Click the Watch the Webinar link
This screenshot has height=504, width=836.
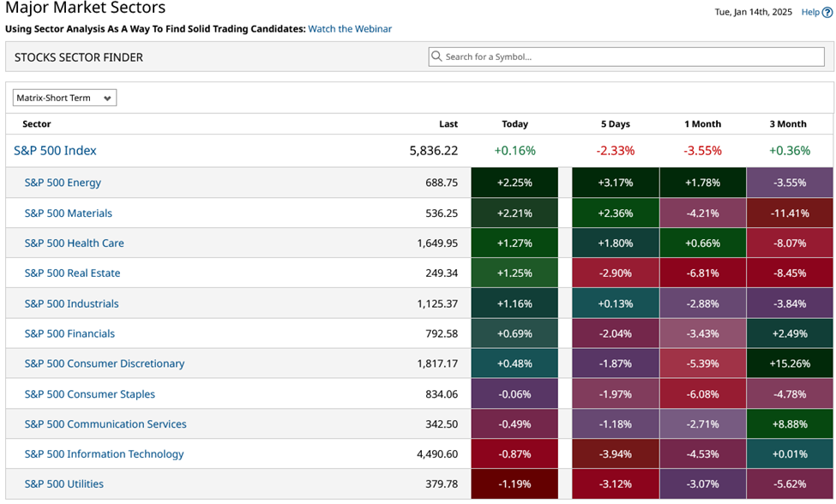tap(349, 28)
